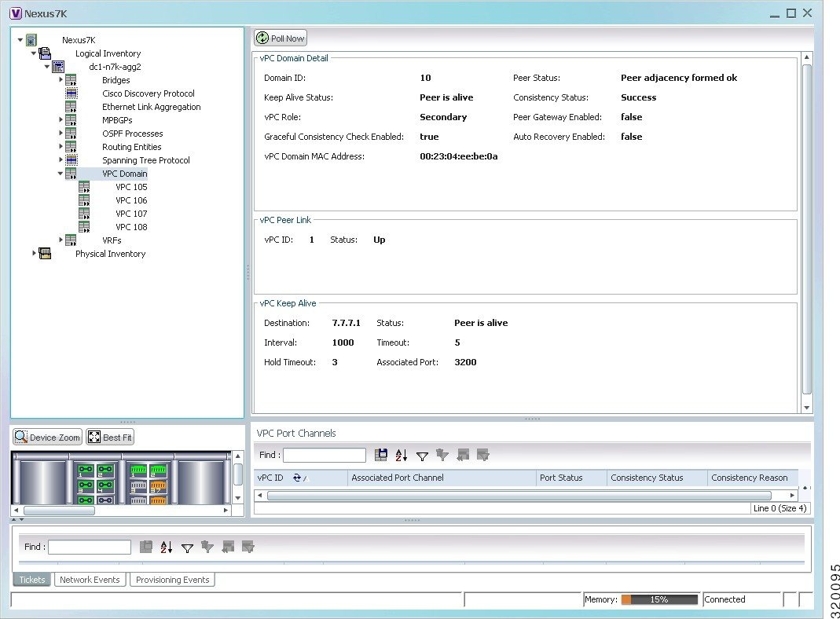Click the vPC details pane vertical scrollbar

pyautogui.click(x=807, y=229)
